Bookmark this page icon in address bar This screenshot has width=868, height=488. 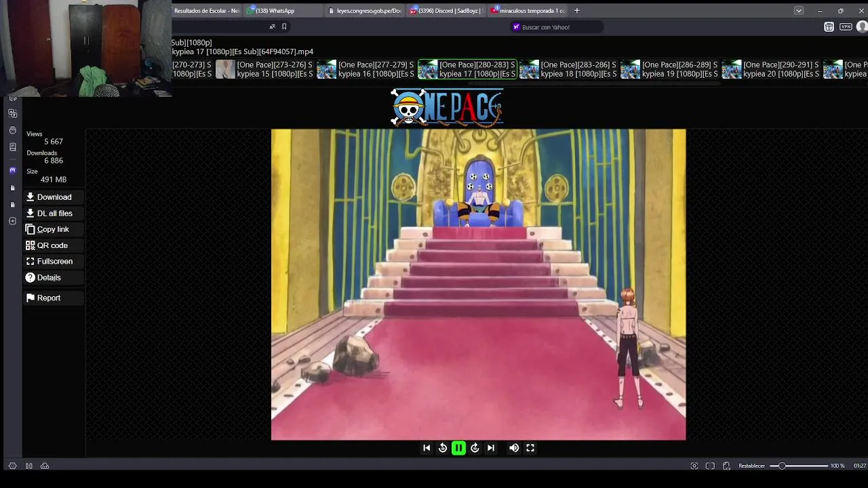coord(284,27)
